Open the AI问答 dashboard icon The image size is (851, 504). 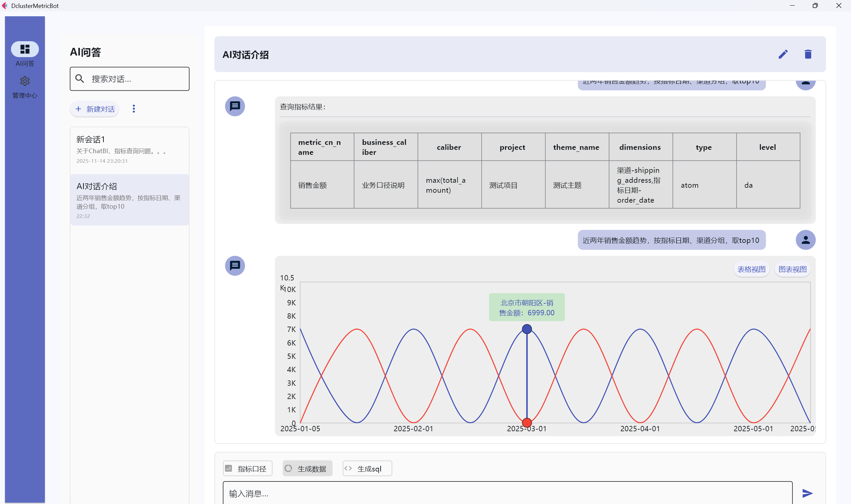coord(25,49)
